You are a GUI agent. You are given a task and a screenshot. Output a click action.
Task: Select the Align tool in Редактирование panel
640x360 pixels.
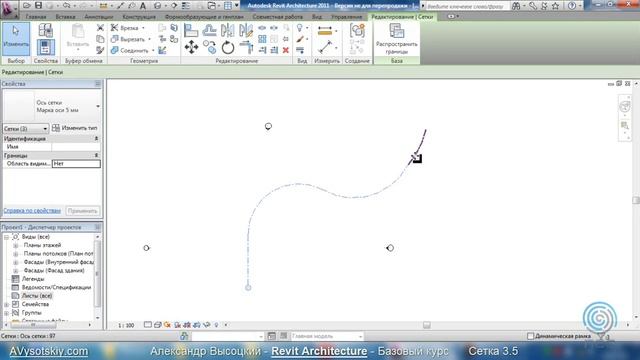point(191,31)
